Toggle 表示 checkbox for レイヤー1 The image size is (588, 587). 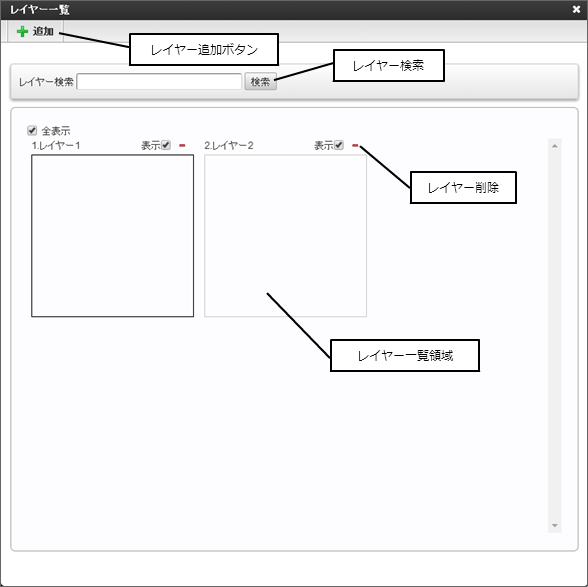(166, 145)
